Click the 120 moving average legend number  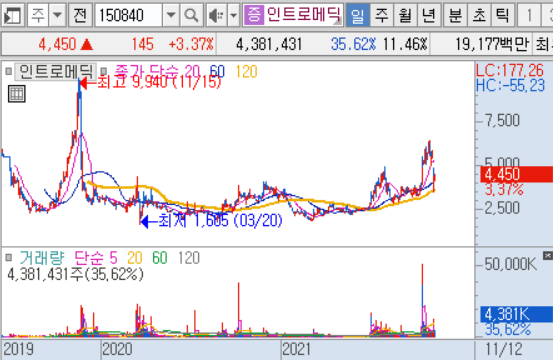tap(246, 72)
